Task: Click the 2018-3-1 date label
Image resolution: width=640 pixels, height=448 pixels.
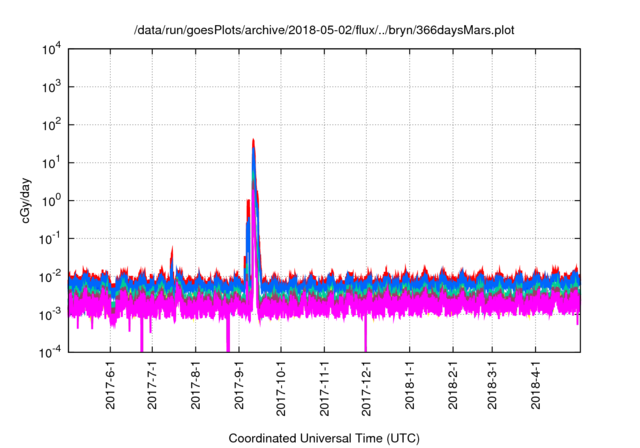Action: click(x=492, y=384)
